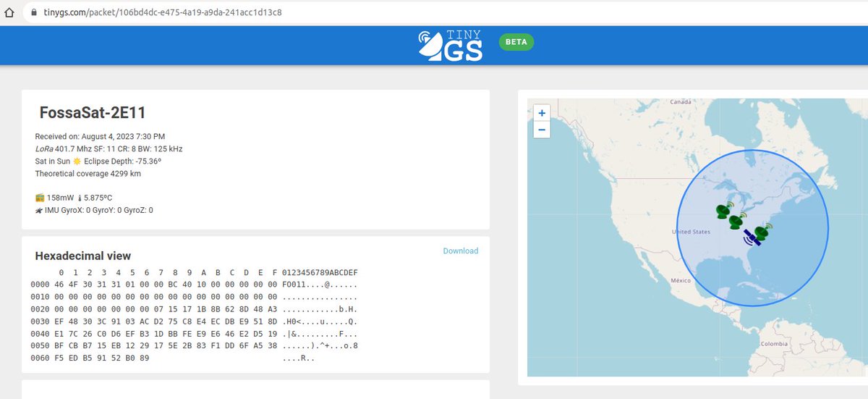Zoom in the map with plus button
The height and width of the screenshot is (399, 868).
[x=542, y=113]
